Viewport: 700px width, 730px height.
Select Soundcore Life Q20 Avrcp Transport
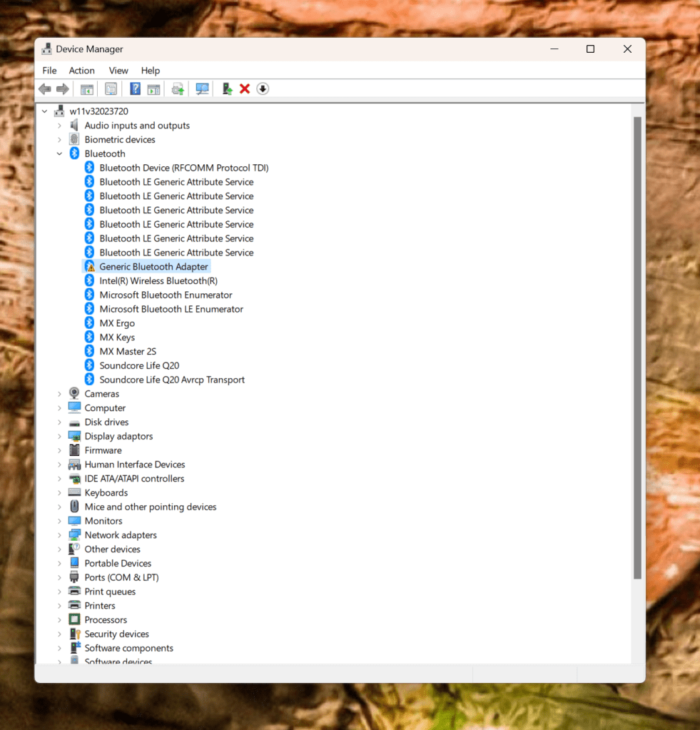click(172, 380)
